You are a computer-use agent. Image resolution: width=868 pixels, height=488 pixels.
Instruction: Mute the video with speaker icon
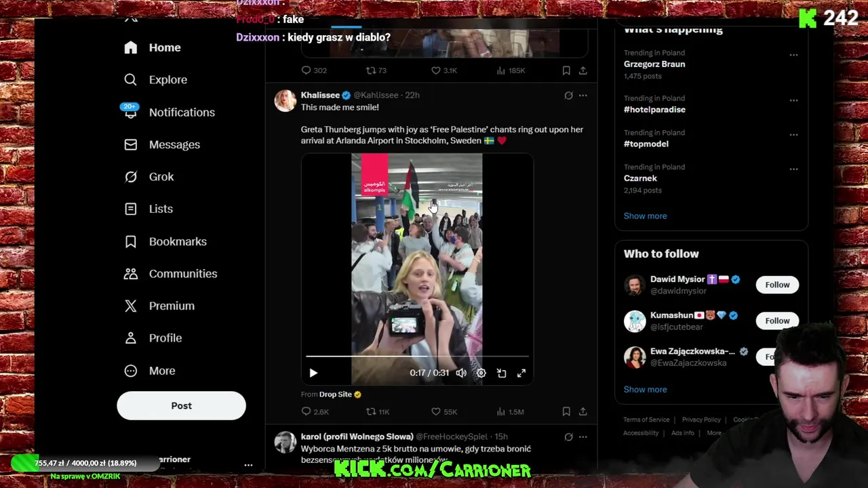click(x=461, y=373)
